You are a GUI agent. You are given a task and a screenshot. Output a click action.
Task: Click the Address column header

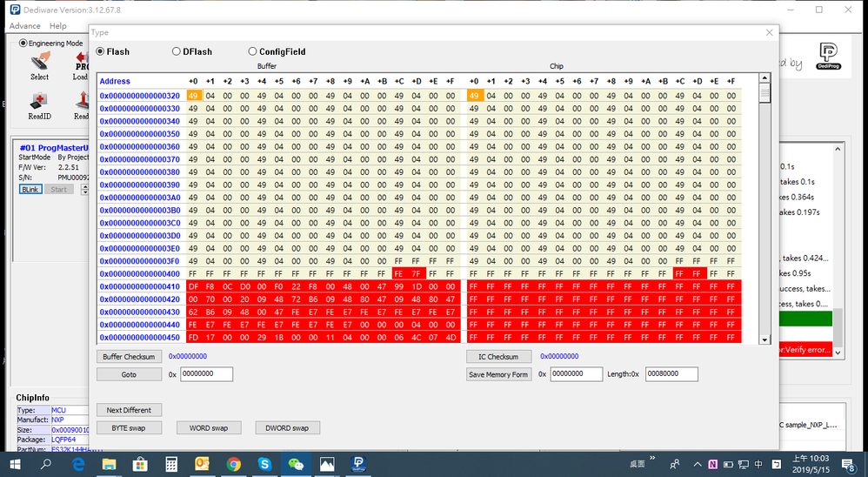(x=115, y=81)
